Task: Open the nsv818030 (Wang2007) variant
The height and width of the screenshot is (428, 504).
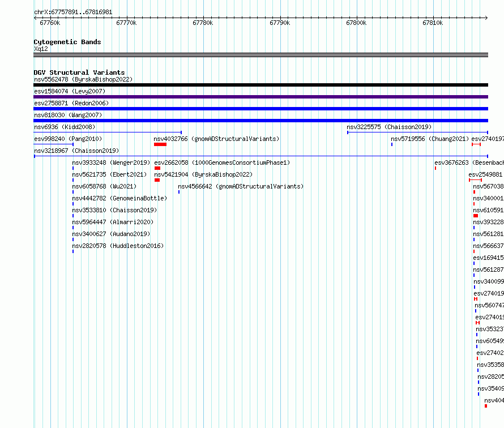Action: click(x=68, y=115)
